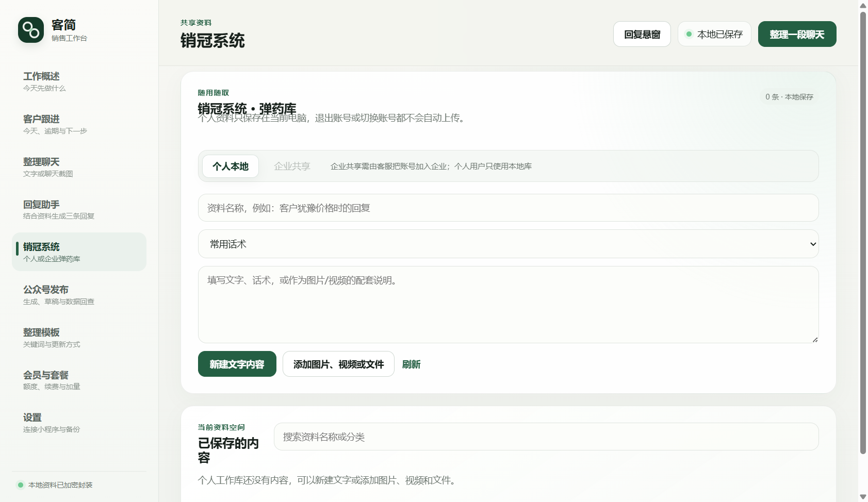Click the 搜索资料名称或分类 search field
Image resolution: width=868 pixels, height=502 pixels.
pyautogui.click(x=546, y=437)
